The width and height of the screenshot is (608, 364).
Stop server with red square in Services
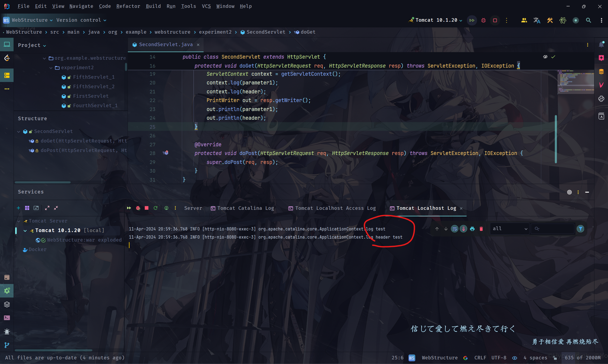pyautogui.click(x=147, y=208)
